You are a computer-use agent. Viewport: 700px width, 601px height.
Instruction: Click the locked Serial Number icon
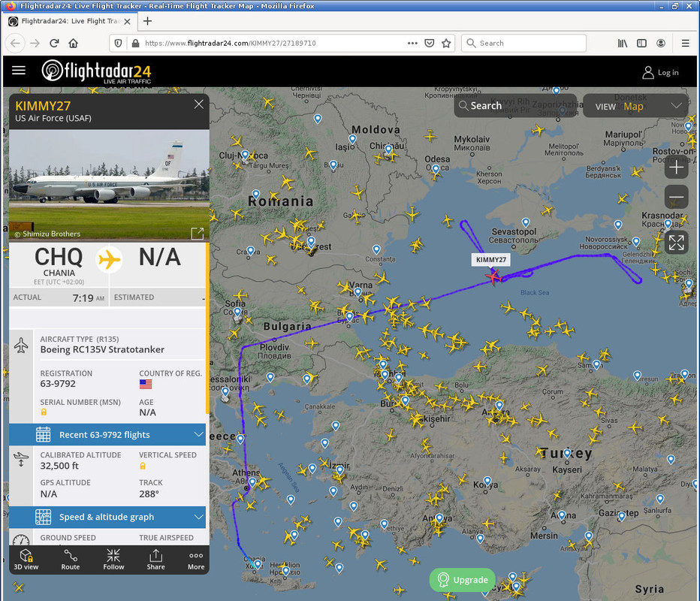click(x=44, y=412)
